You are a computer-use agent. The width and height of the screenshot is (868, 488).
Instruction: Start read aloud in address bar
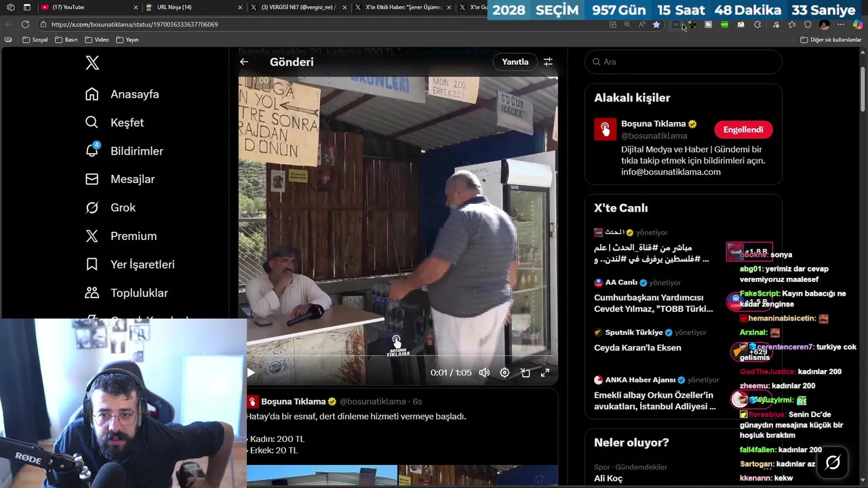click(642, 24)
